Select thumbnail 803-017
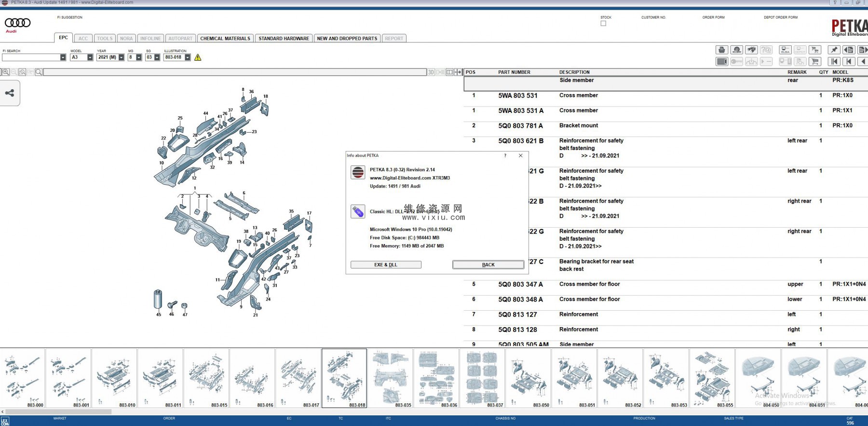Viewport: 868px width, 426px height. click(298, 379)
